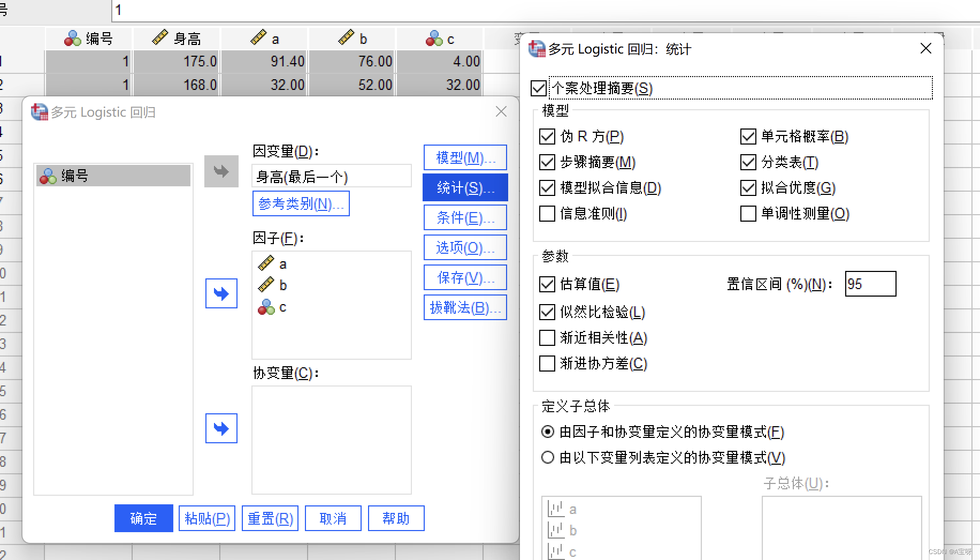Click the column c header nominal icon
Viewport: 980px width, 560px height.
tap(434, 39)
